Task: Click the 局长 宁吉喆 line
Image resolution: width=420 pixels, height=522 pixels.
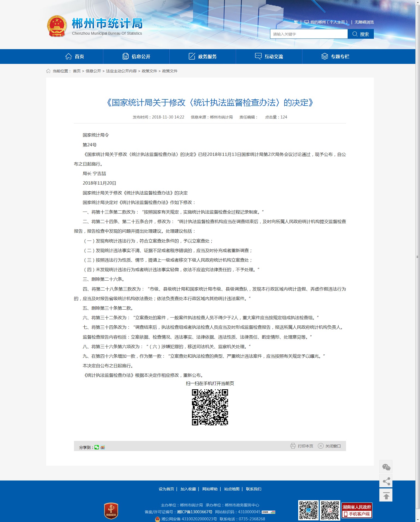Action: coord(94,174)
